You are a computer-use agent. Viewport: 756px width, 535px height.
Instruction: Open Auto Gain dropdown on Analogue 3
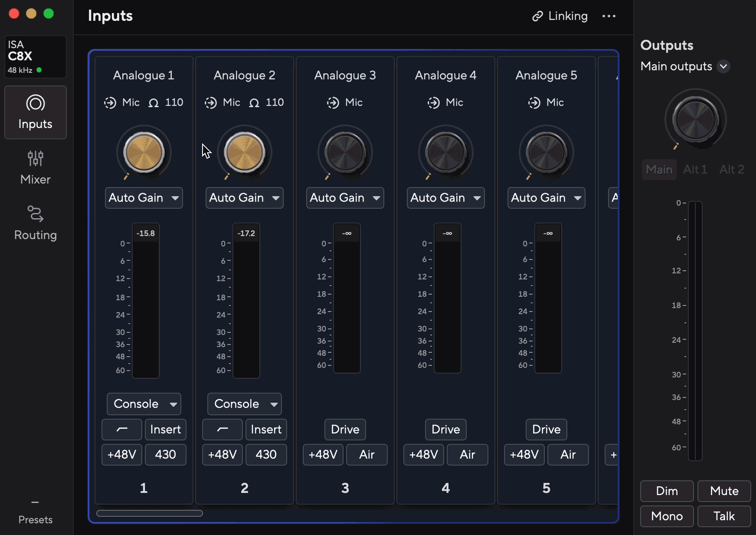[345, 198]
